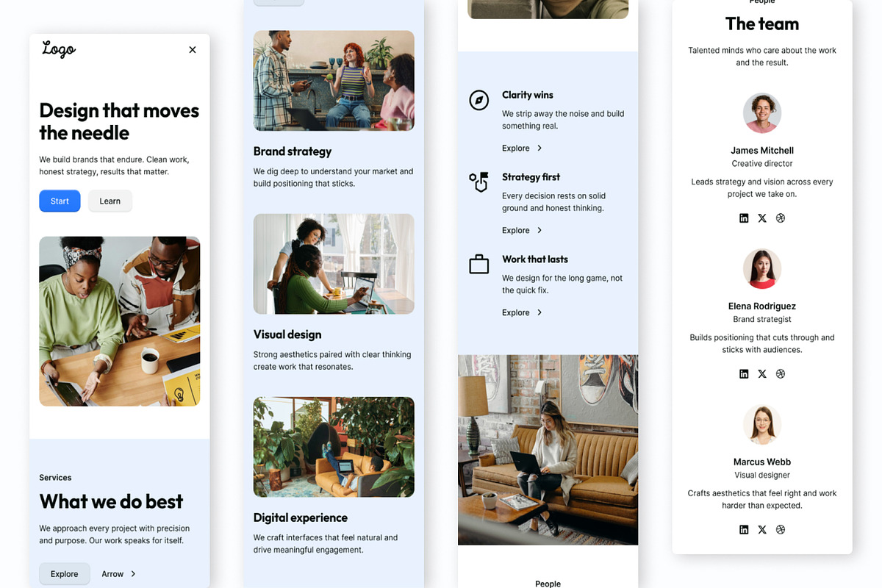Click the Learn button
882x588 pixels.
tap(110, 201)
